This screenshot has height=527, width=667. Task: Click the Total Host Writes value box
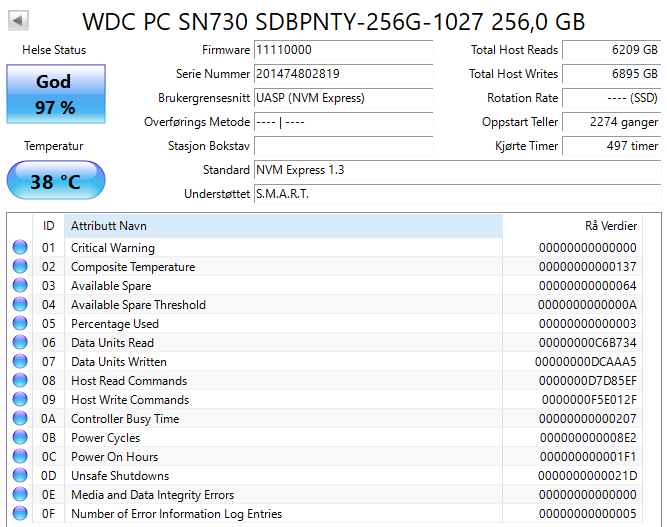(612, 74)
